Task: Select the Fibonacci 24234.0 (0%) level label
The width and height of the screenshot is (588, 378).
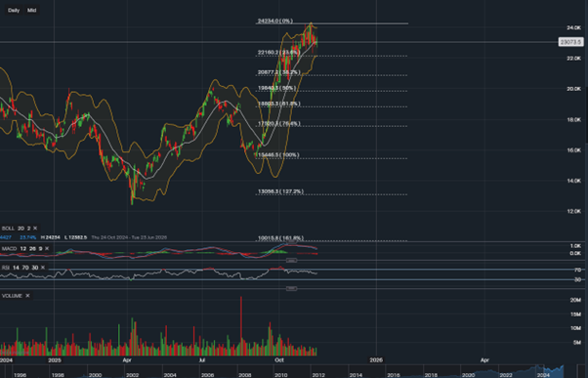Action: coord(275,21)
